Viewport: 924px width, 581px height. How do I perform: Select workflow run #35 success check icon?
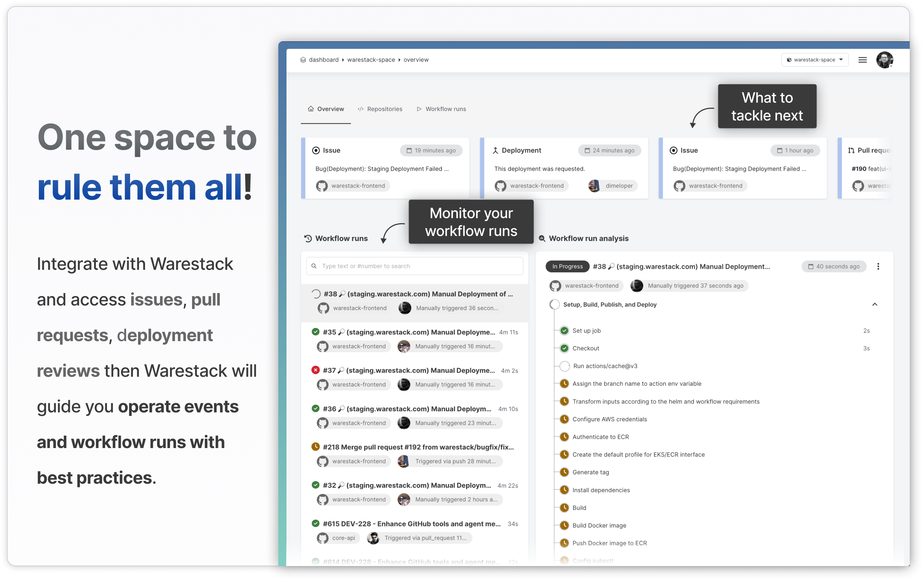(315, 331)
